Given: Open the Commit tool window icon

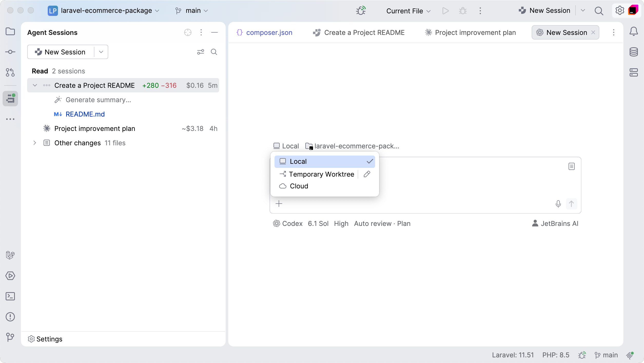Looking at the screenshot, I should (x=10, y=52).
